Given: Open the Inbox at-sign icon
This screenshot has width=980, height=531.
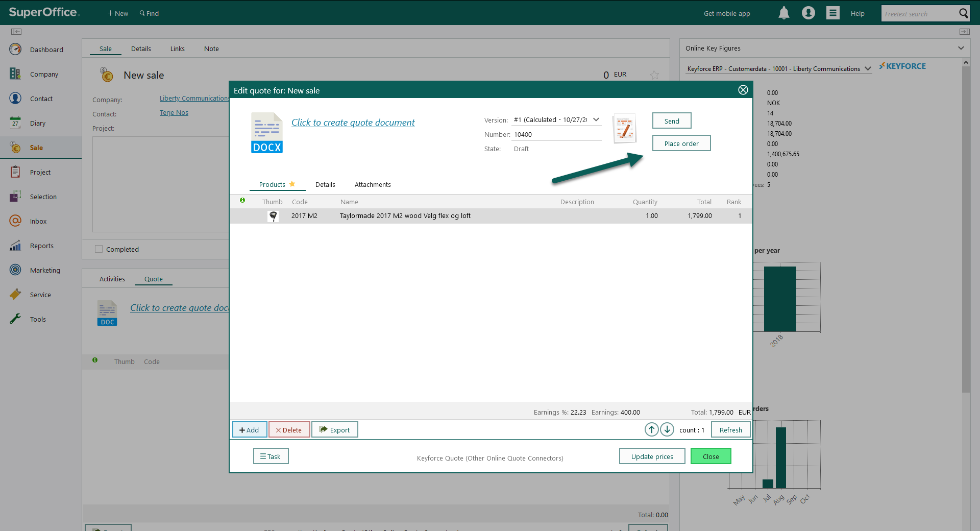Looking at the screenshot, I should [15, 221].
